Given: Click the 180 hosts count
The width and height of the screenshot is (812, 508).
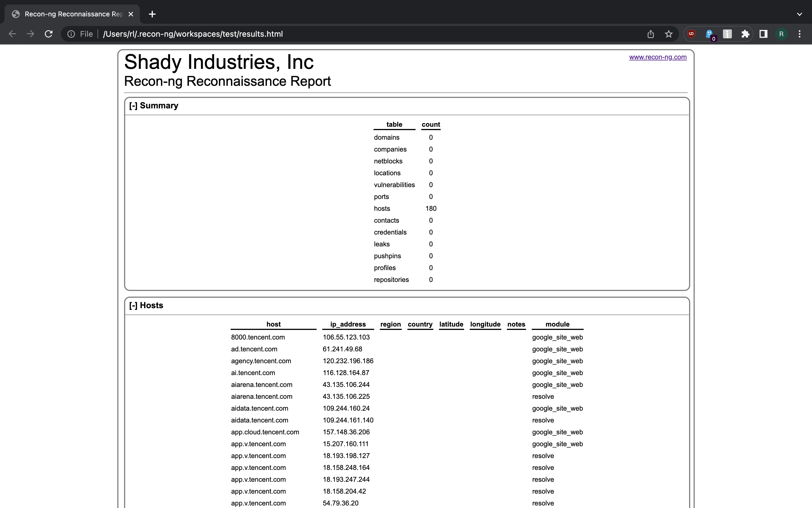Looking at the screenshot, I should (x=431, y=209).
